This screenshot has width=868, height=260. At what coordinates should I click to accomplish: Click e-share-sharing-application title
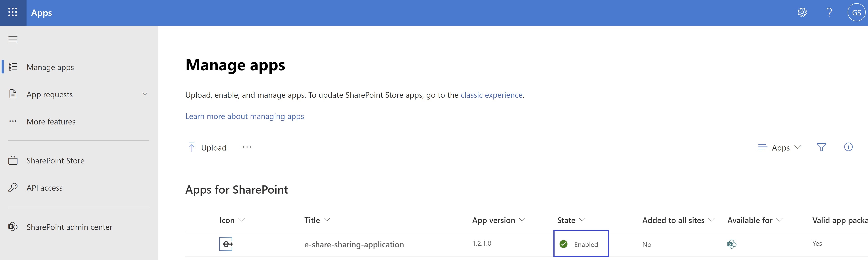pyautogui.click(x=354, y=245)
